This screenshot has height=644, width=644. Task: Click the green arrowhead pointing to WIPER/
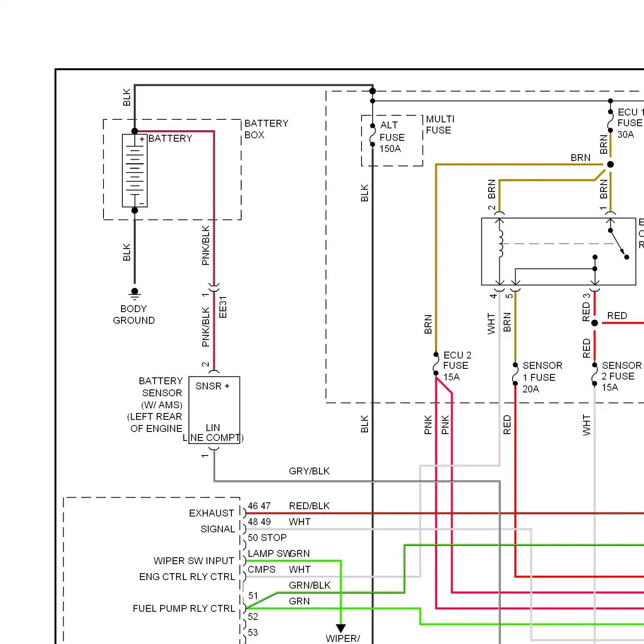pos(341,628)
